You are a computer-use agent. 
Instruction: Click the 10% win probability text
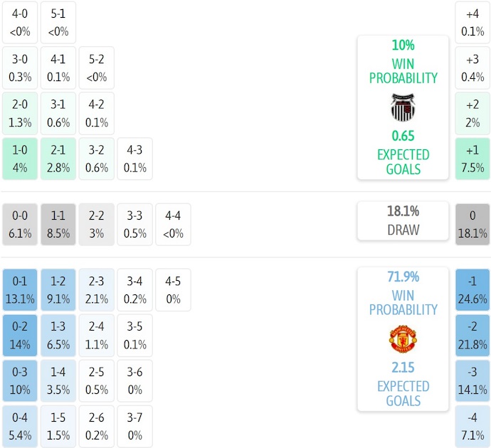click(x=403, y=46)
